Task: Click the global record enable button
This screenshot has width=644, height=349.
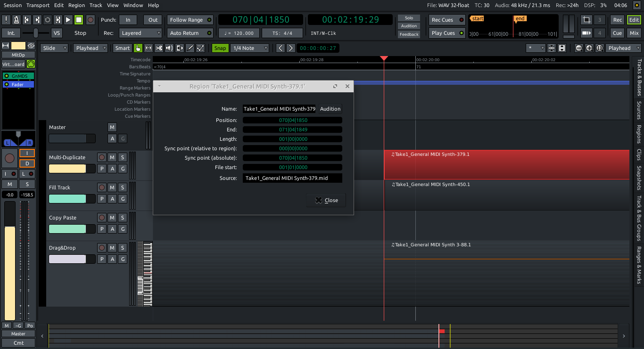Action: [x=91, y=20]
